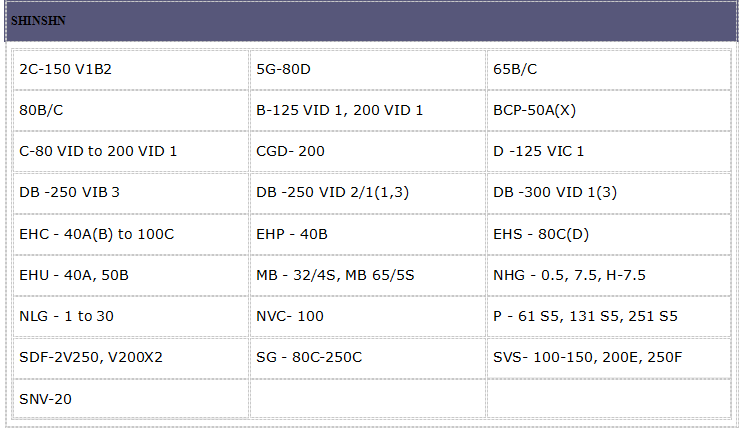This screenshot has width=745, height=434.
Task: Click the CGD- 200 entry
Action: click(290, 151)
